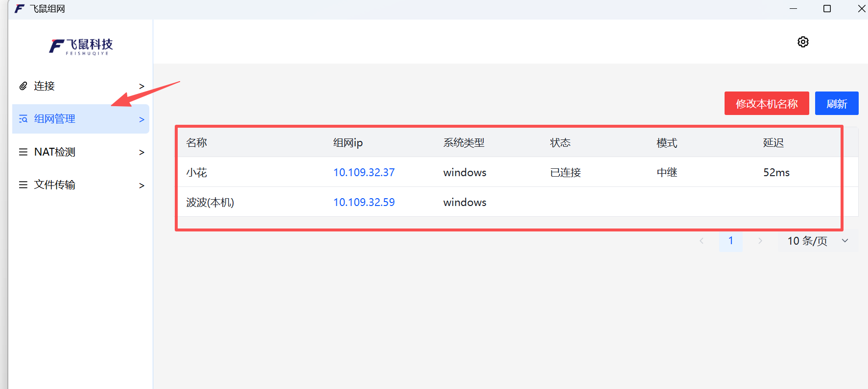Open settings via the gear icon
This screenshot has width=868, height=389.
click(x=803, y=42)
